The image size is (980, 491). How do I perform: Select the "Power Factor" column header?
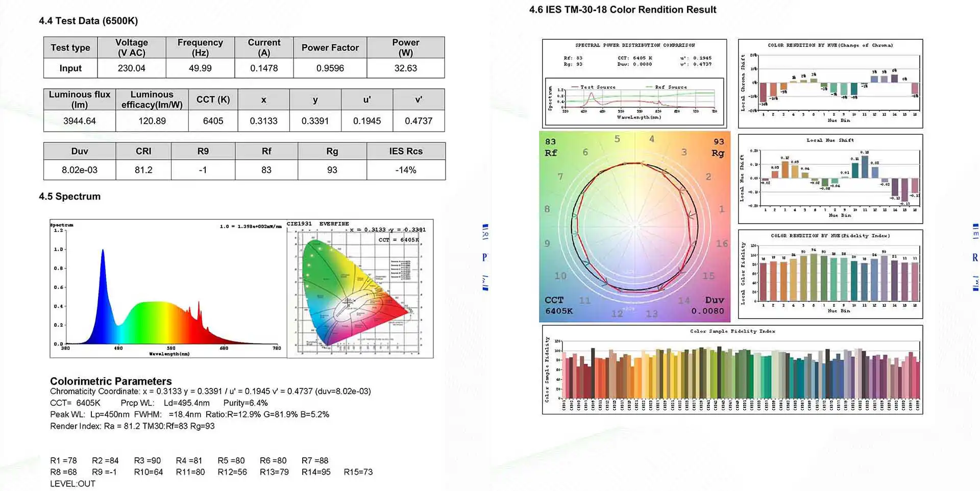click(330, 47)
